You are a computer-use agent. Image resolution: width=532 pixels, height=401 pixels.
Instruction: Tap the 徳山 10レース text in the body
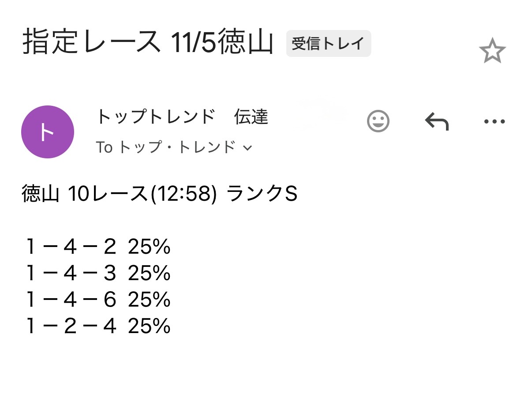[x=85, y=195]
